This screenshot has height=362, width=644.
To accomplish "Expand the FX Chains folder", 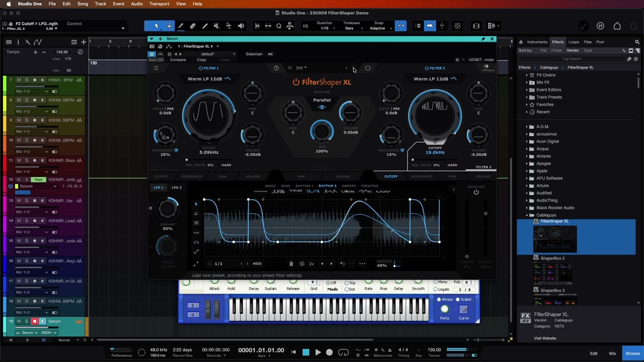I will click(x=527, y=75).
